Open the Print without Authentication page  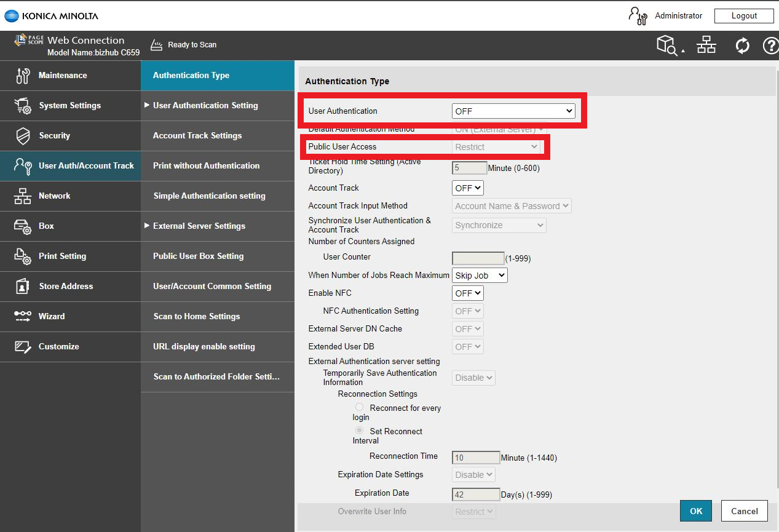(x=207, y=165)
